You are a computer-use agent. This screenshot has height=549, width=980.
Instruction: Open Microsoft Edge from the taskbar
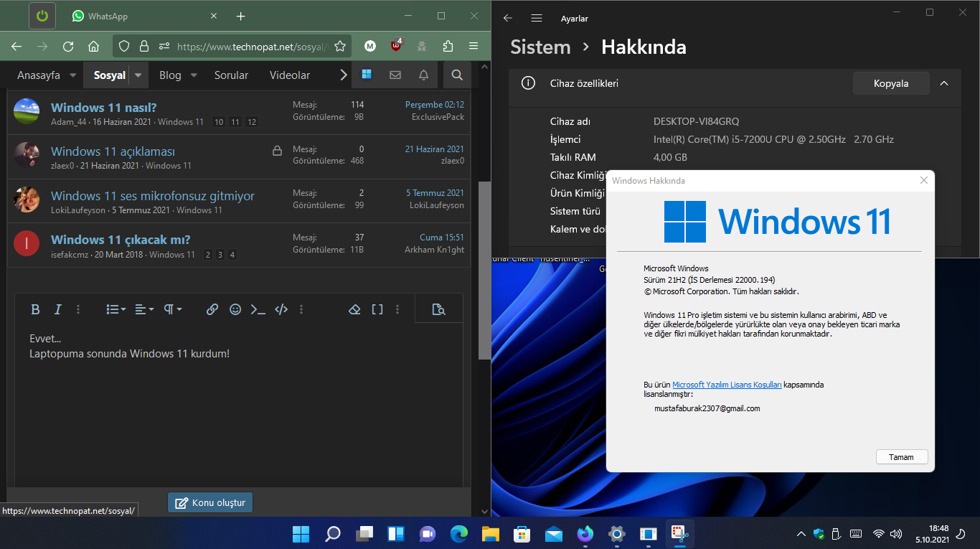[459, 533]
